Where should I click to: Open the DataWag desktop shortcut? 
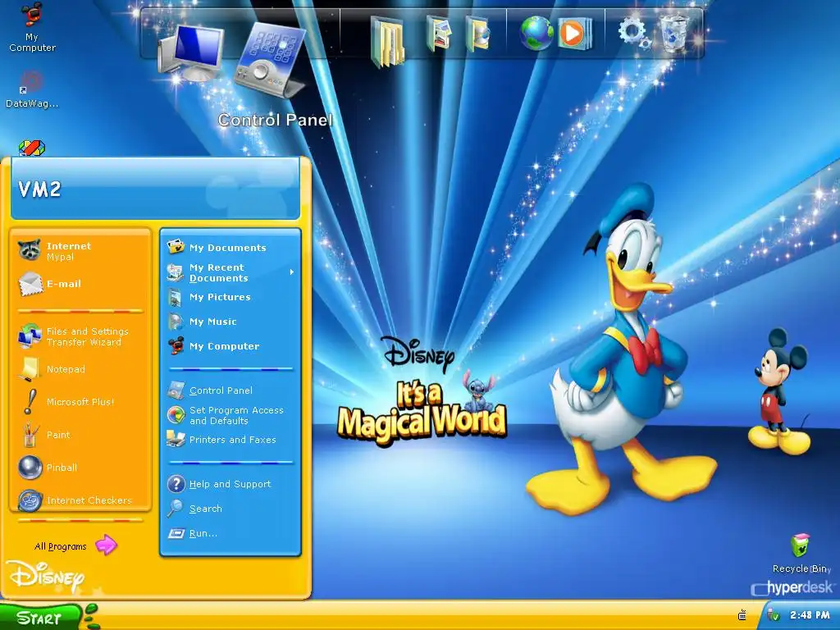(32, 89)
